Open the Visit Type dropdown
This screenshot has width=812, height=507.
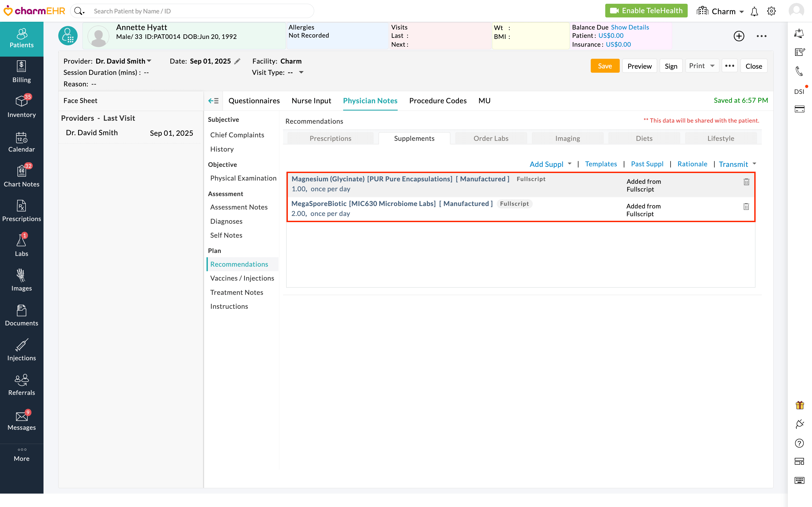[x=301, y=72]
